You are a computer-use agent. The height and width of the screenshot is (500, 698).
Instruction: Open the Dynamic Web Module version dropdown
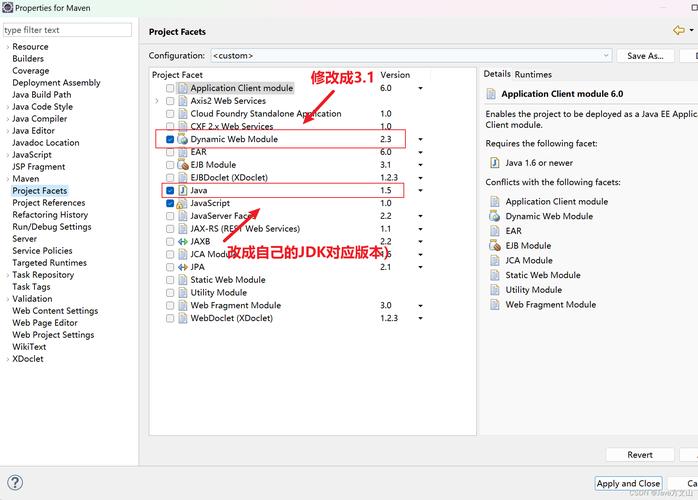point(420,139)
